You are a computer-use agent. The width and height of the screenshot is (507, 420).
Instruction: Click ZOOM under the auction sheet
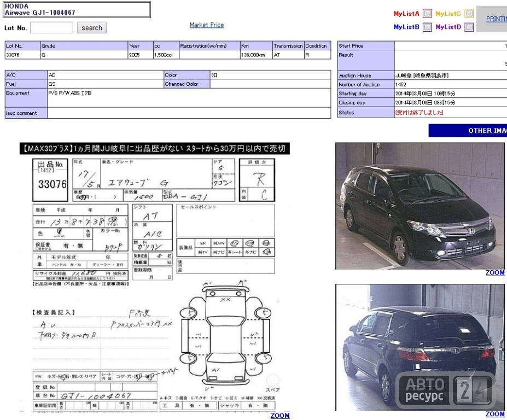click(280, 416)
